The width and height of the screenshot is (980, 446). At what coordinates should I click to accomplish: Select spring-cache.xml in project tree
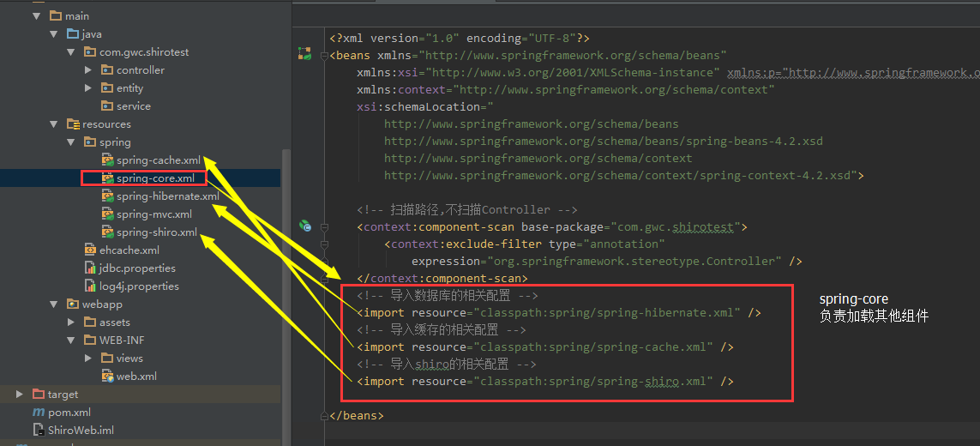pos(158,160)
